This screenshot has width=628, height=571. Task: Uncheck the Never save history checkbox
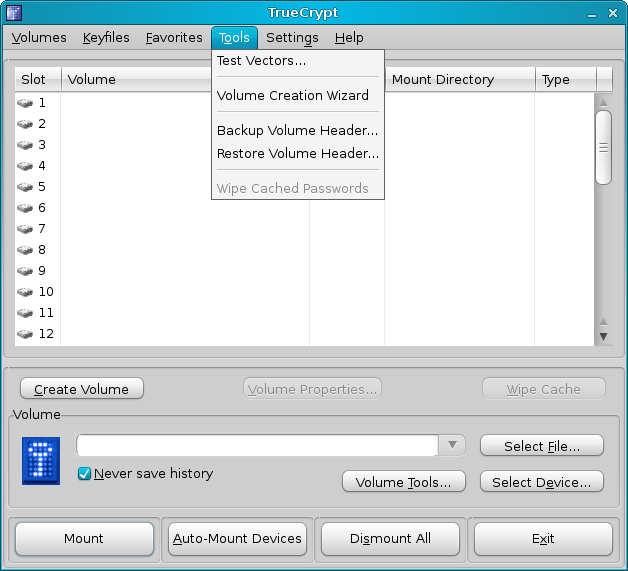85,474
